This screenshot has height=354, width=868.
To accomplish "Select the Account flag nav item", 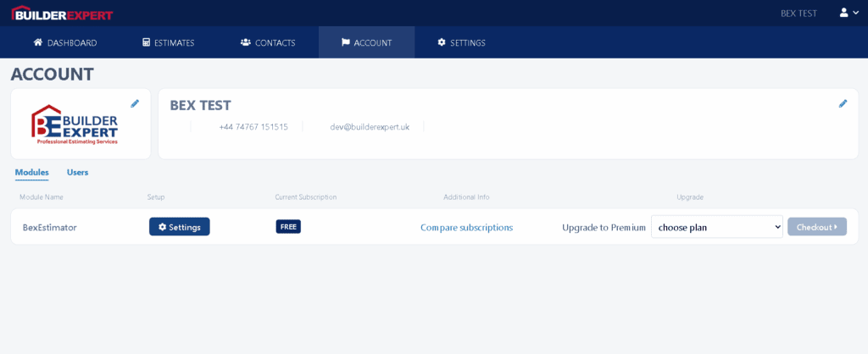I will pos(366,42).
